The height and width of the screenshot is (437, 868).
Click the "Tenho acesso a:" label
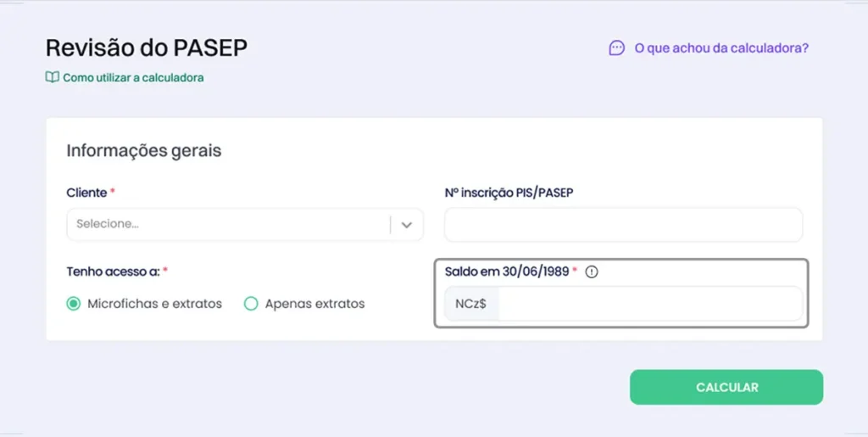tap(113, 272)
